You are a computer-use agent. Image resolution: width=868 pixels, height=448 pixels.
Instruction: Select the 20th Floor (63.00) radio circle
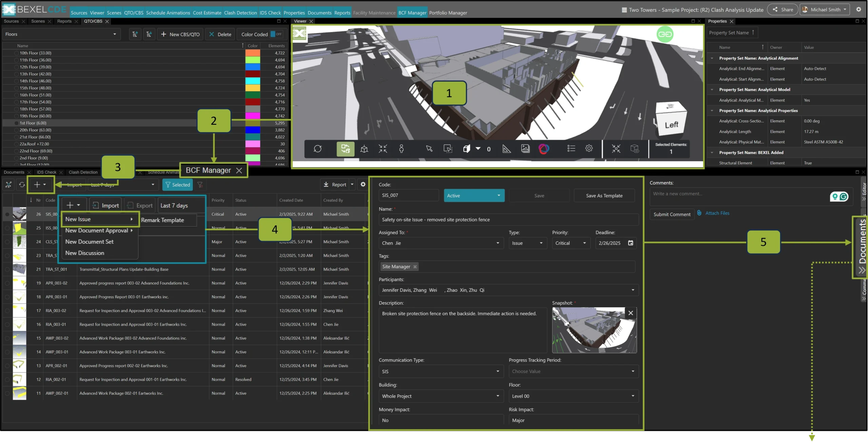pos(16,130)
